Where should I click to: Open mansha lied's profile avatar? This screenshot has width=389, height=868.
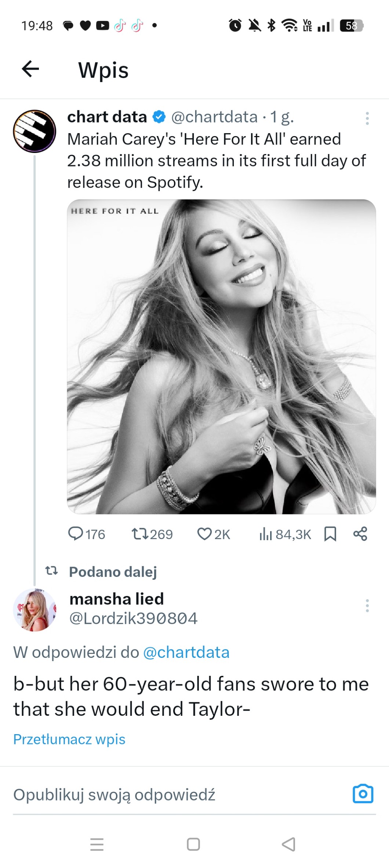tap(34, 610)
